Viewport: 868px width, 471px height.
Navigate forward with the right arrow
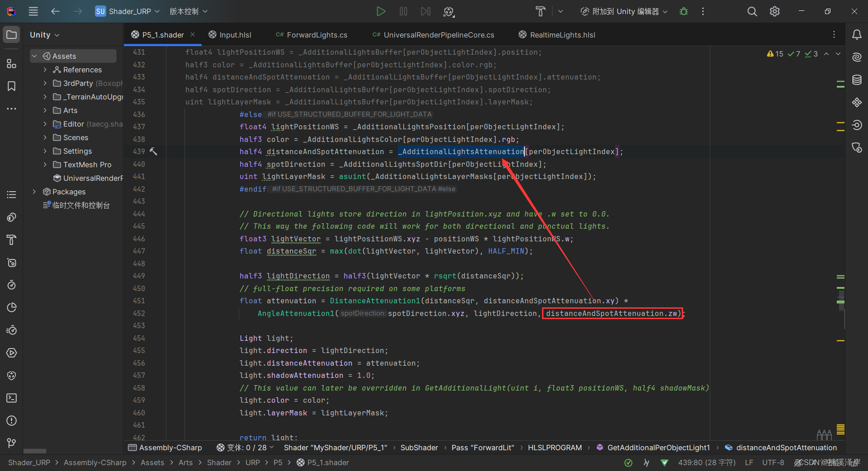pos(78,11)
